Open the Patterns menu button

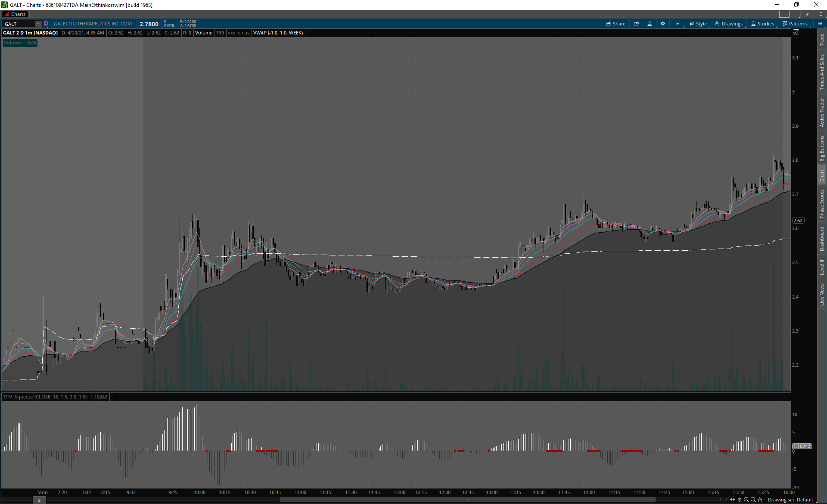point(795,24)
